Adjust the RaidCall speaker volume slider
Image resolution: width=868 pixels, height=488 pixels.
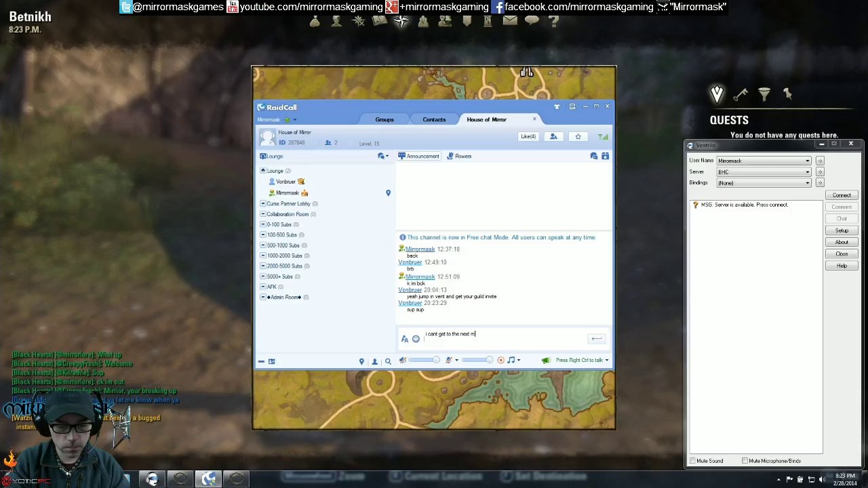pyautogui.click(x=424, y=361)
